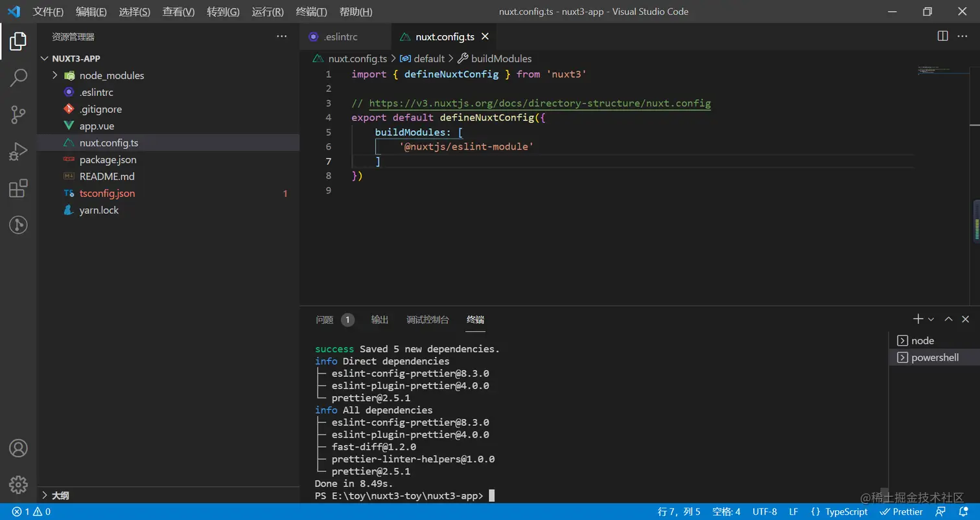Select the 终端 terminal panel tab
Screen dimensions: 980x520
(476, 319)
